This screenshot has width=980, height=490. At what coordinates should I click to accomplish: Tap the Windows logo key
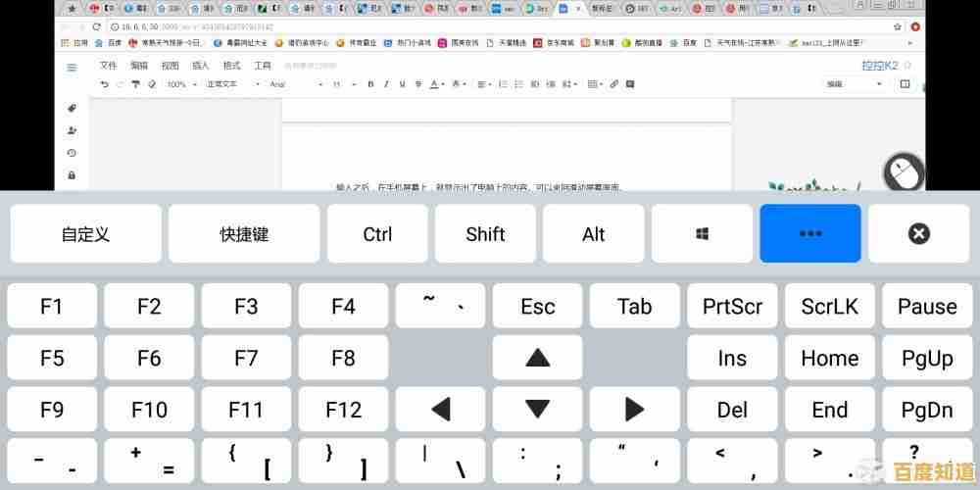pyautogui.click(x=703, y=234)
